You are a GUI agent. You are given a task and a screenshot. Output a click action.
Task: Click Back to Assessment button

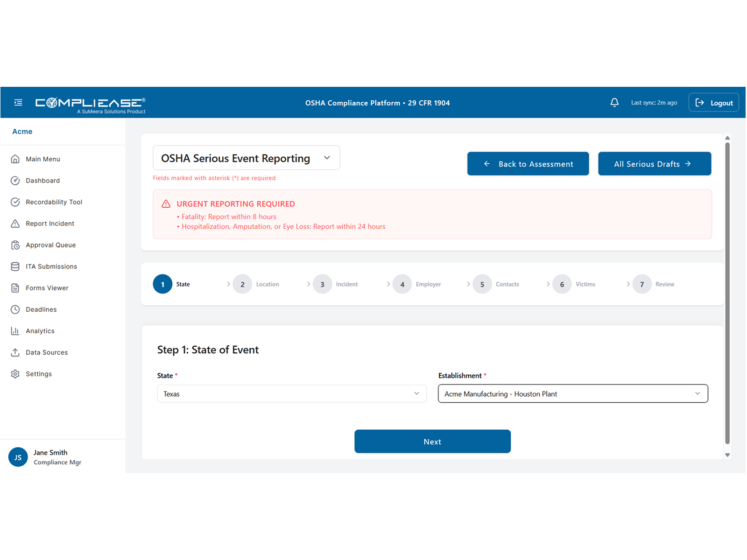point(528,164)
